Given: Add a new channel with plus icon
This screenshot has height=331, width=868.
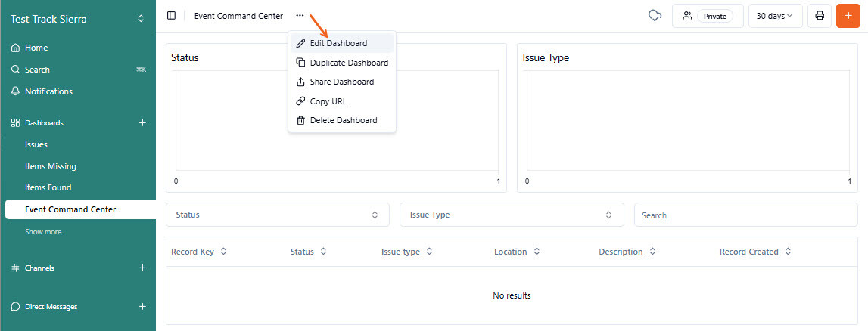Looking at the screenshot, I should pyautogui.click(x=142, y=268).
